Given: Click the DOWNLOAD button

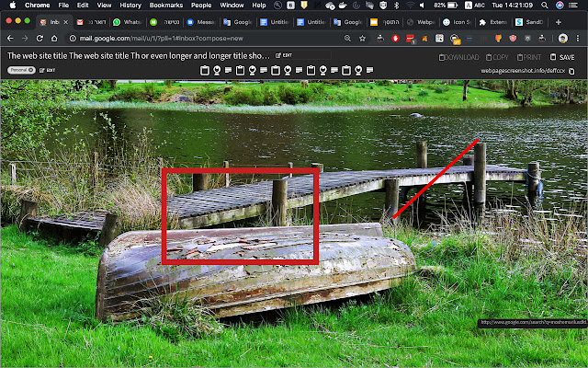Looking at the screenshot, I should pyautogui.click(x=458, y=57).
